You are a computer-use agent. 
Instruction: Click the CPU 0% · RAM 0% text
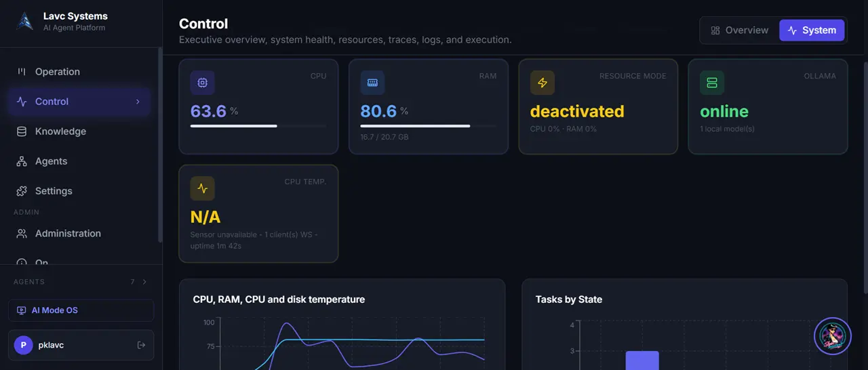point(564,129)
